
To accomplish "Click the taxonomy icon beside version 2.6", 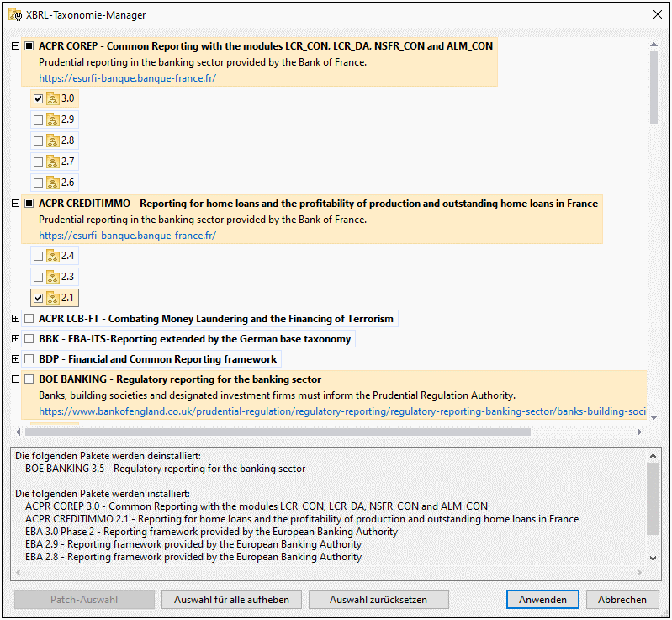I will click(x=53, y=183).
